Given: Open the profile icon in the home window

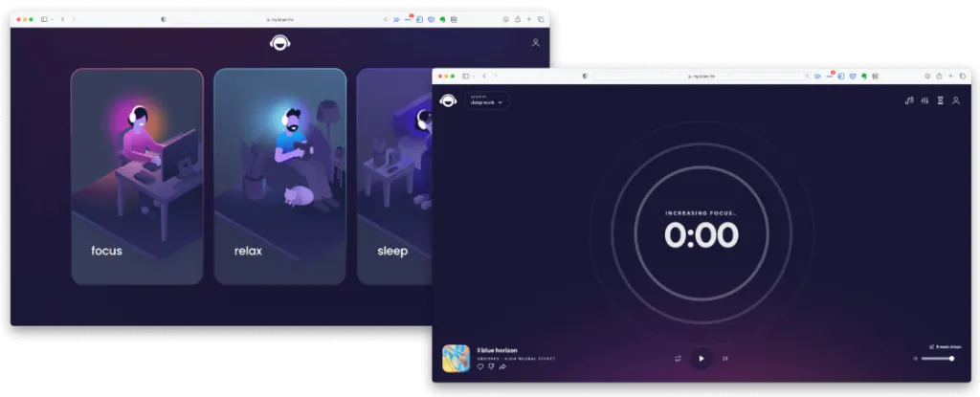Looking at the screenshot, I should [x=536, y=42].
